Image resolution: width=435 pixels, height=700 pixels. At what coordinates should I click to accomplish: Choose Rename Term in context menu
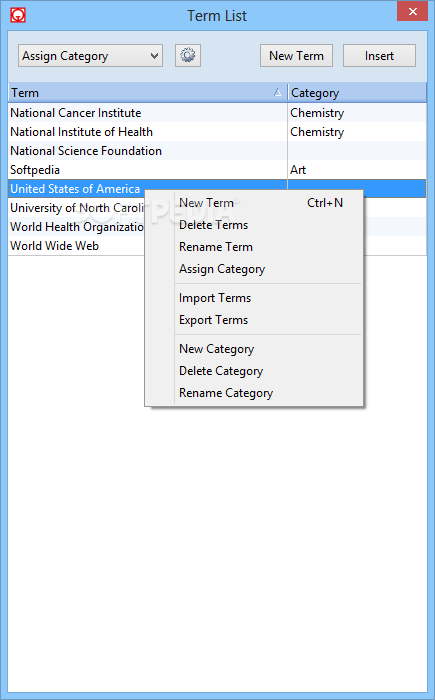[254, 247]
